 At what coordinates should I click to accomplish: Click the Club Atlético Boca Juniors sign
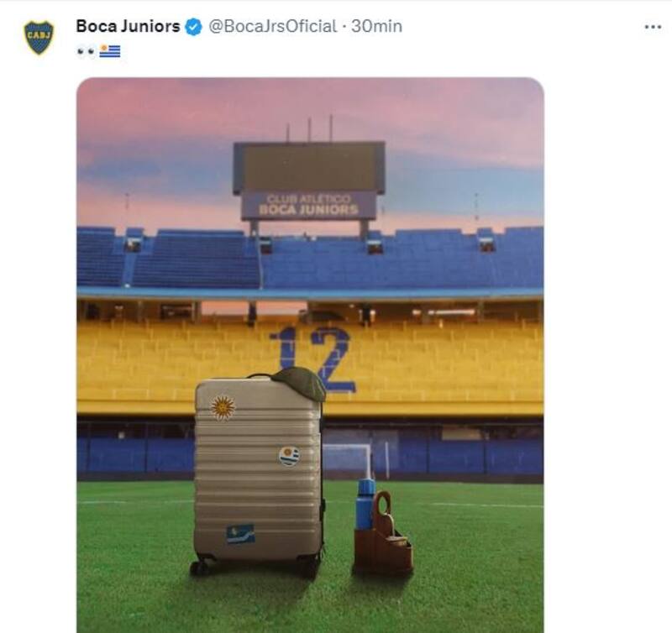pos(308,206)
